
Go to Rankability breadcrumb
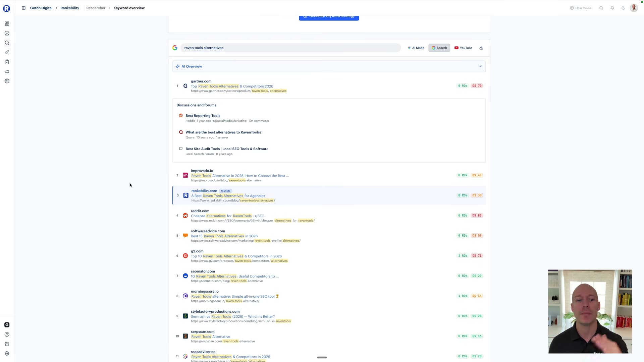click(70, 8)
